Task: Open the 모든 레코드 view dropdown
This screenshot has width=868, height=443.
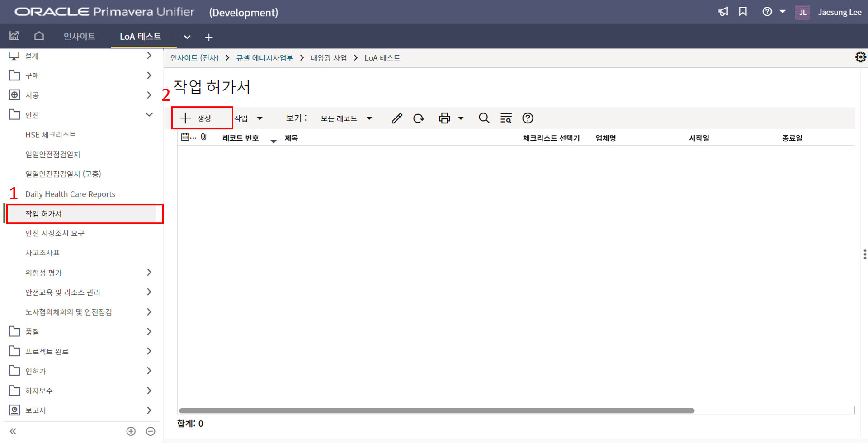Action: click(346, 118)
